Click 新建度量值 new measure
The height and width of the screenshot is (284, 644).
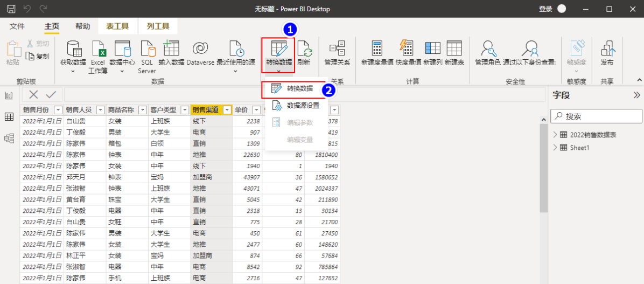click(377, 53)
